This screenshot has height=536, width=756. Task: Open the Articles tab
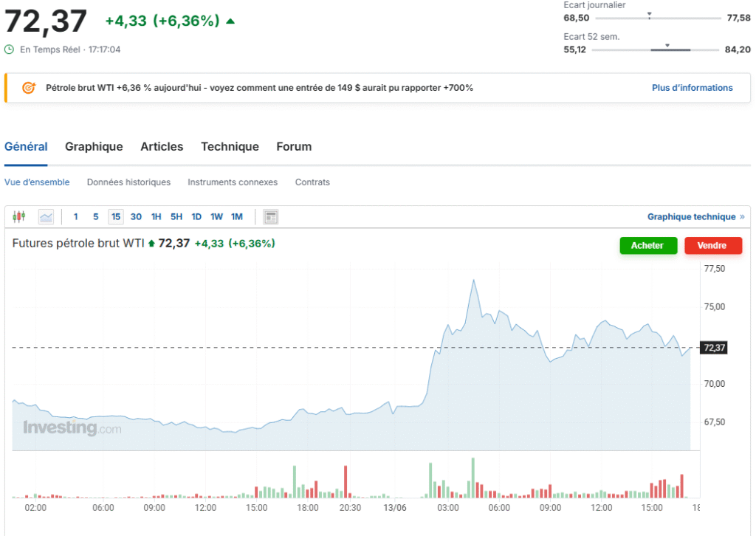tap(162, 146)
